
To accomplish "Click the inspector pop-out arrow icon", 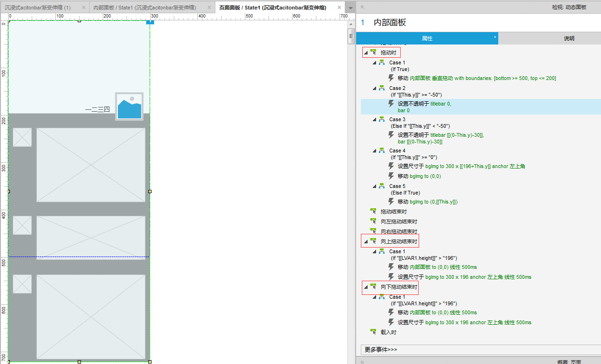I will [362, 7].
